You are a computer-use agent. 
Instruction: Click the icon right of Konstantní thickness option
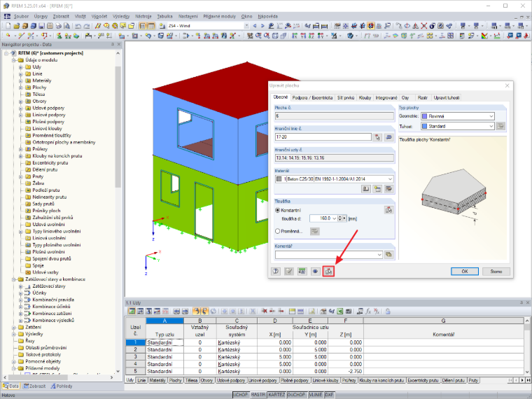388,210
